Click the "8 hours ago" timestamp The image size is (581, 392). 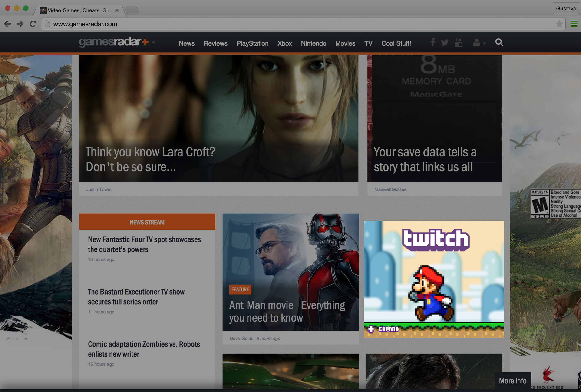pos(268,339)
